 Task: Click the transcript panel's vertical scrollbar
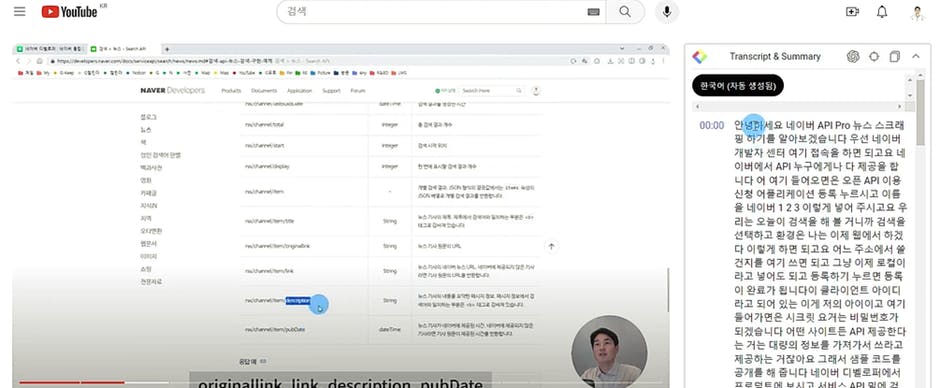(x=920, y=234)
